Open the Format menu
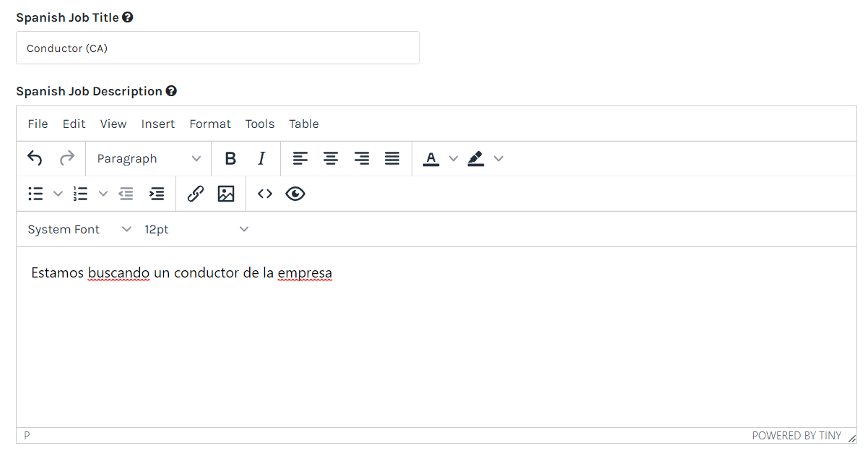The height and width of the screenshot is (456, 868). 210,124
